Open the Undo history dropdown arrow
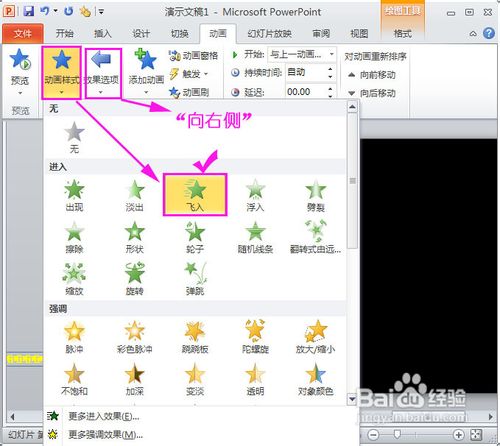500x446 pixels. click(55, 11)
